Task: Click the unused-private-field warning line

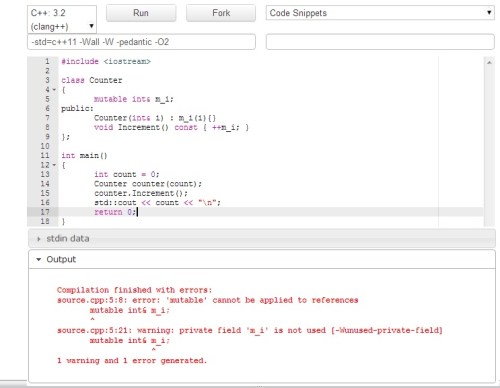Action: click(x=250, y=330)
